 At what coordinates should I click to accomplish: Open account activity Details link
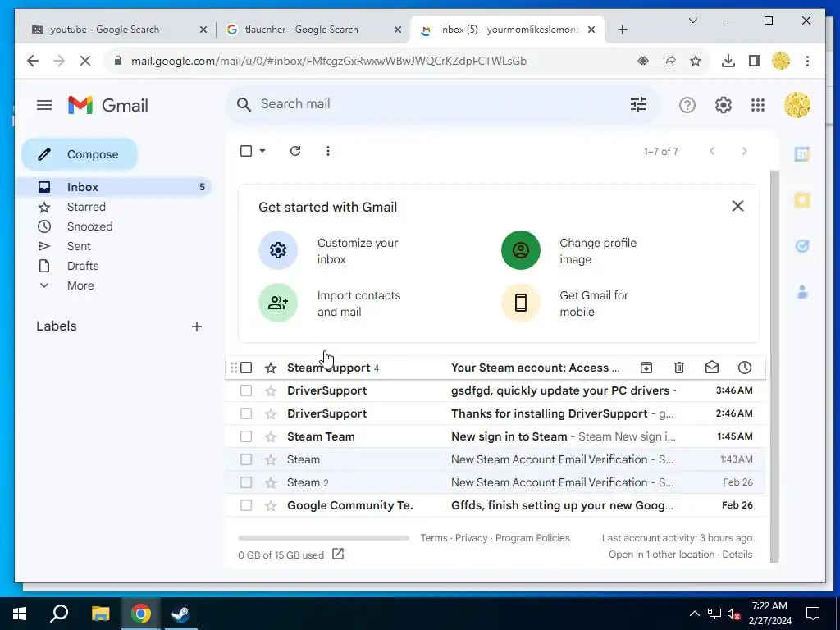[737, 554]
